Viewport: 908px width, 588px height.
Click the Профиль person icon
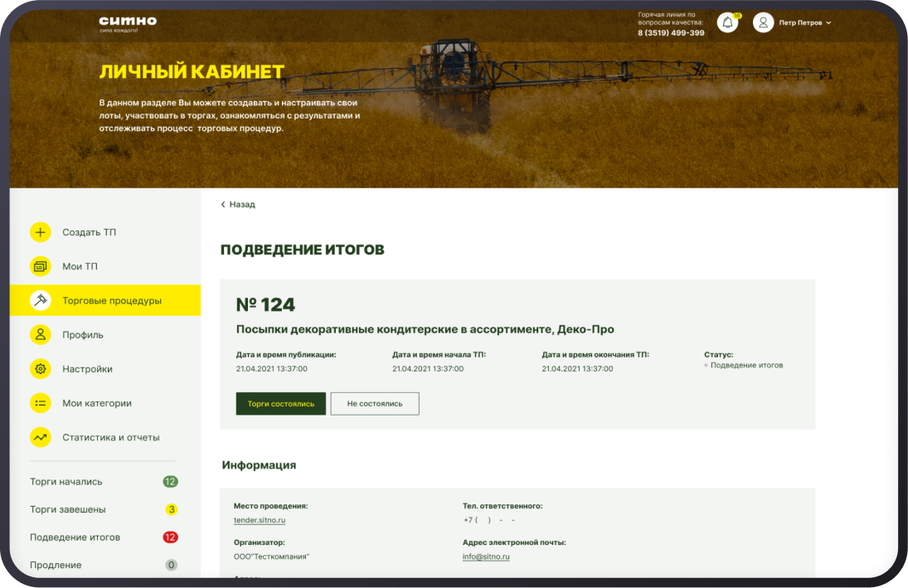coord(41,334)
